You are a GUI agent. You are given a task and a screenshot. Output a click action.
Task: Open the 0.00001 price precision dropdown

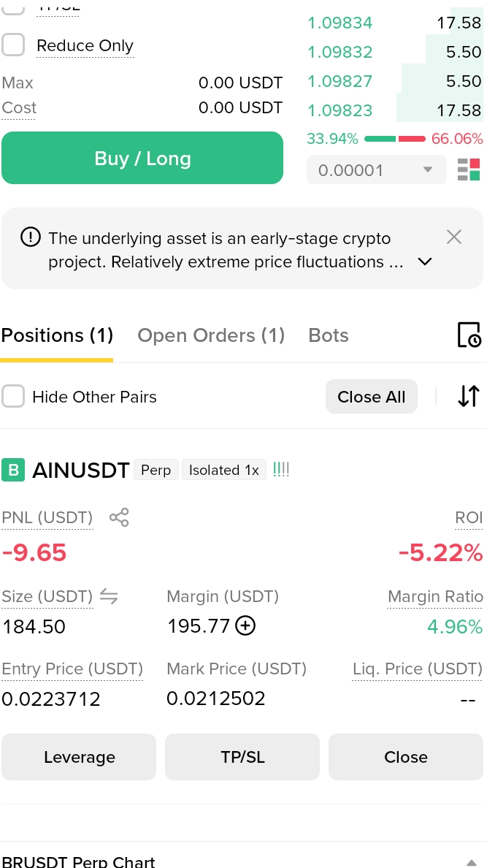[x=376, y=170]
